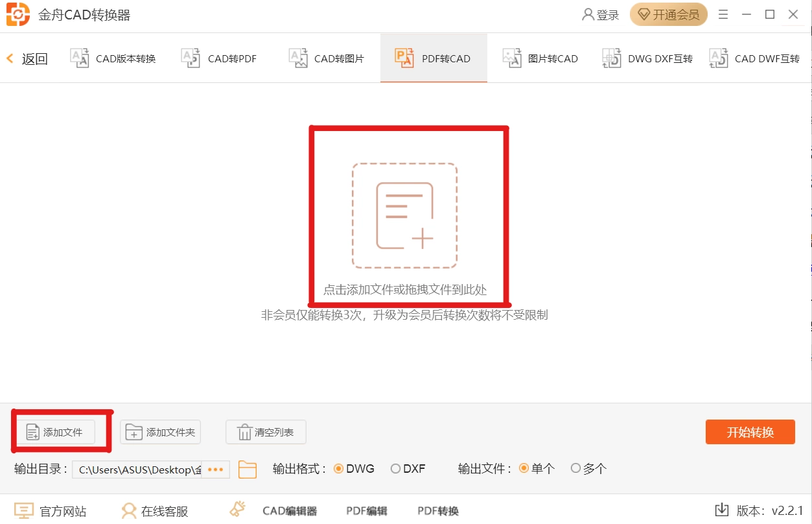This screenshot has width=812, height=524.
Task: Browse output directory with three-dots button
Action: [215, 469]
